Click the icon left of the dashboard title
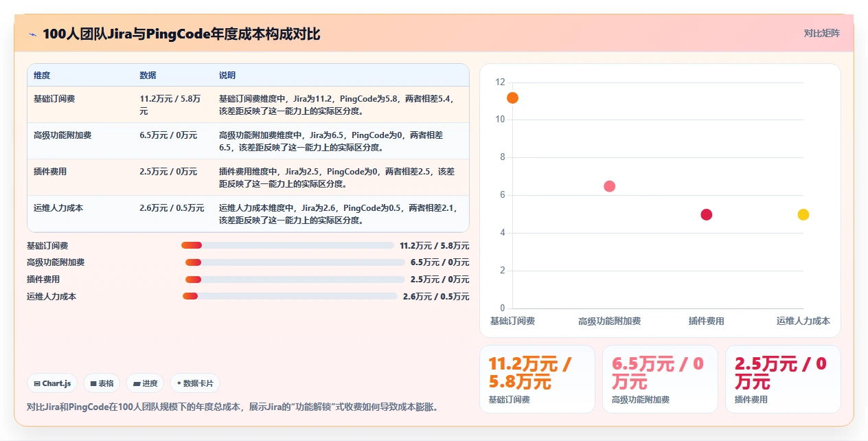The width and height of the screenshot is (868, 441). [32, 34]
